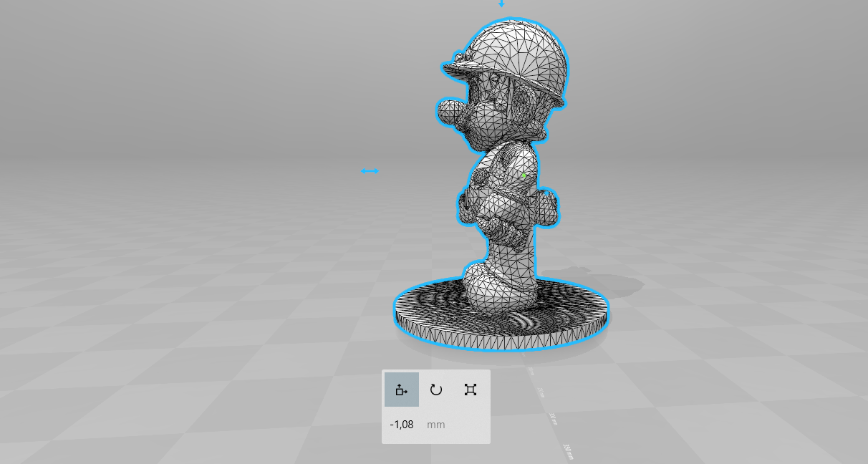The width and height of the screenshot is (868, 464).
Task: Click the mm unit label
Action: (x=436, y=425)
